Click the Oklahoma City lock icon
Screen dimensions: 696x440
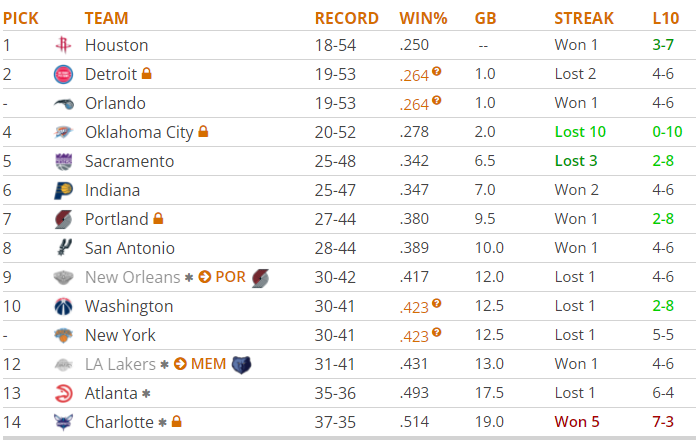[203, 131]
